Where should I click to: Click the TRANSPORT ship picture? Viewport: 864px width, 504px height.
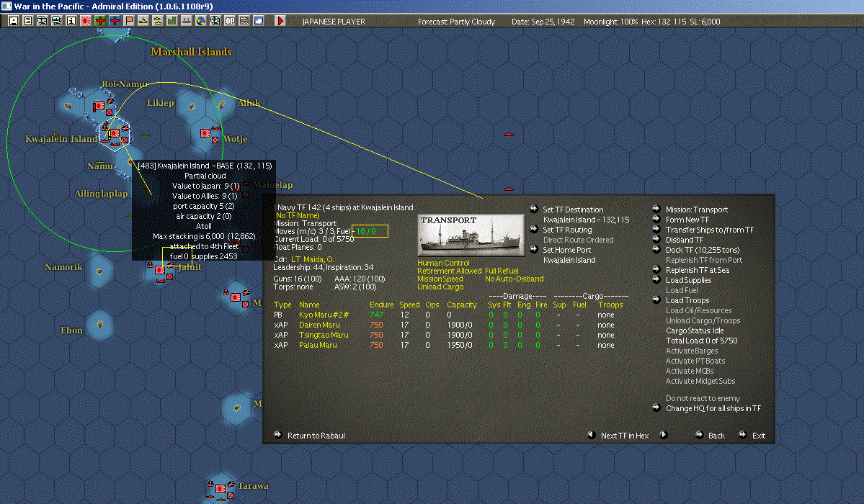coord(471,235)
